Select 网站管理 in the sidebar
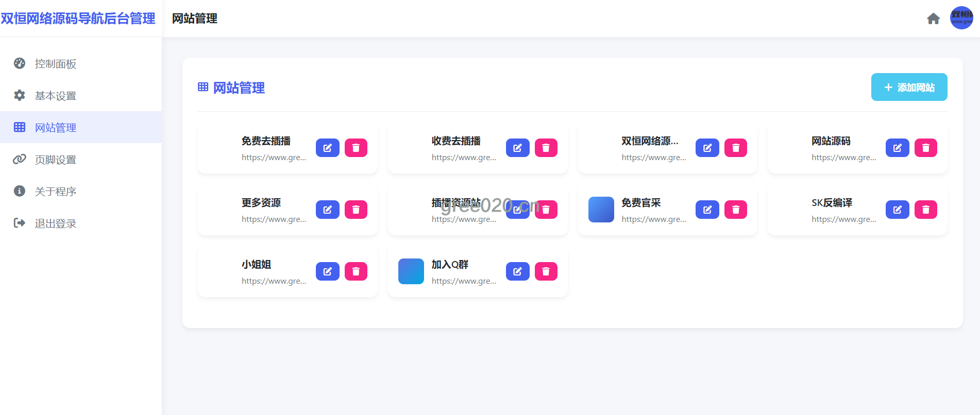The width and height of the screenshot is (980, 415). coord(56,128)
